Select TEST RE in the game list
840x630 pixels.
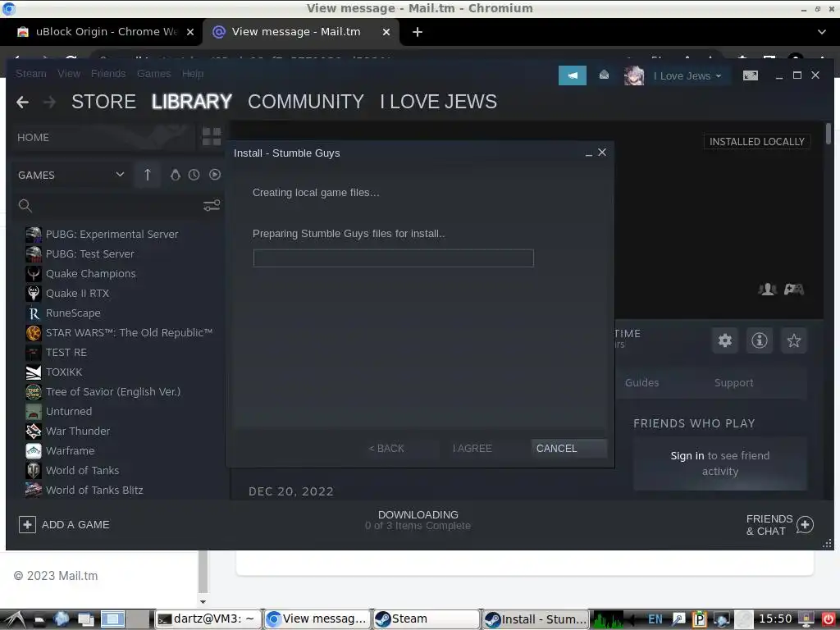(66, 353)
